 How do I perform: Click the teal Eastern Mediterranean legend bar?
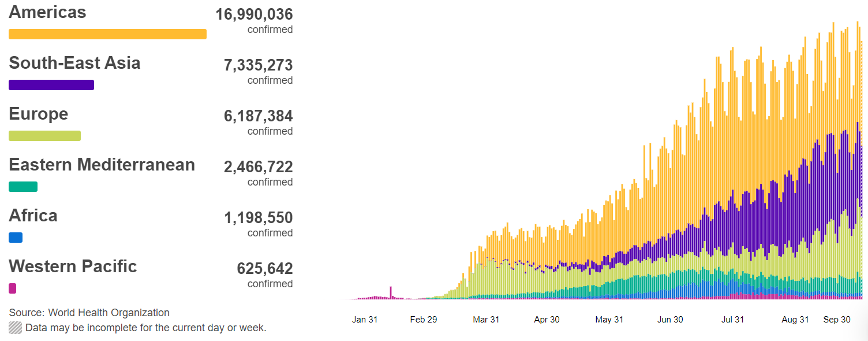coord(23,187)
